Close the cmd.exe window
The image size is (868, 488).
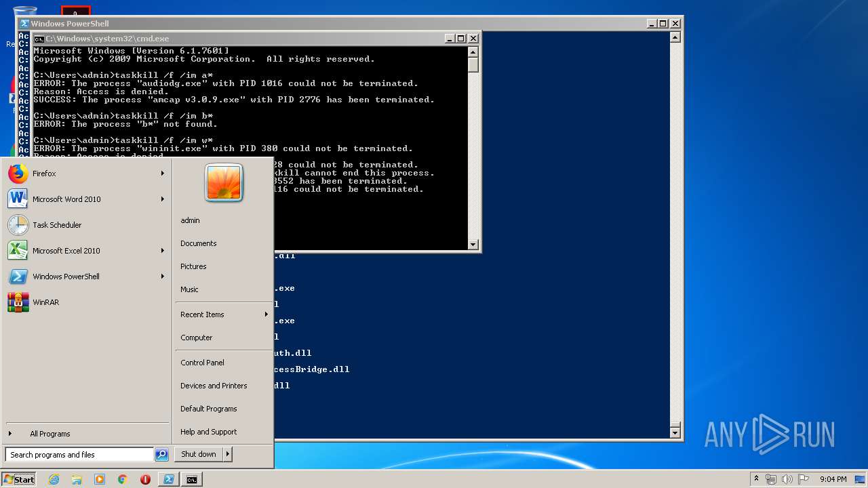point(473,39)
